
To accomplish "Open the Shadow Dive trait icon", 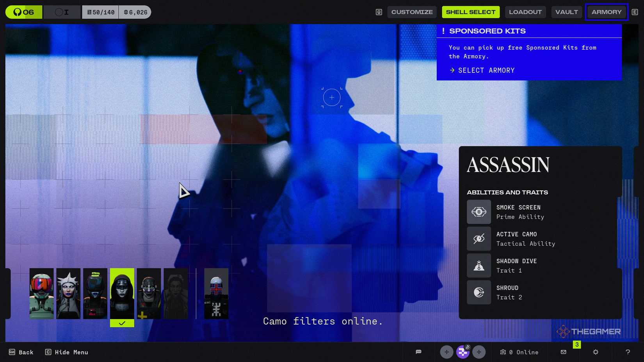I will pyautogui.click(x=479, y=266).
